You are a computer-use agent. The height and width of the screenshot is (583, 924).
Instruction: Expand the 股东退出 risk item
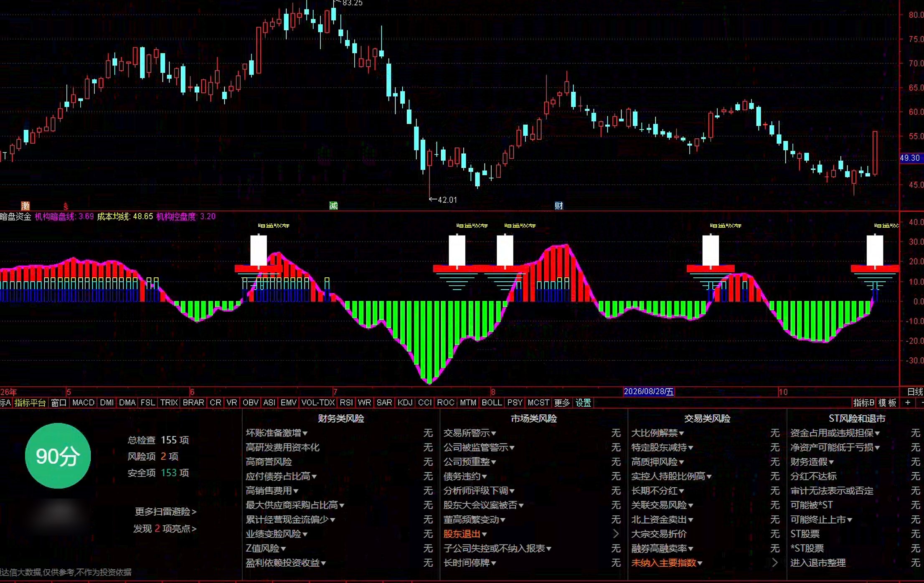[x=465, y=534]
